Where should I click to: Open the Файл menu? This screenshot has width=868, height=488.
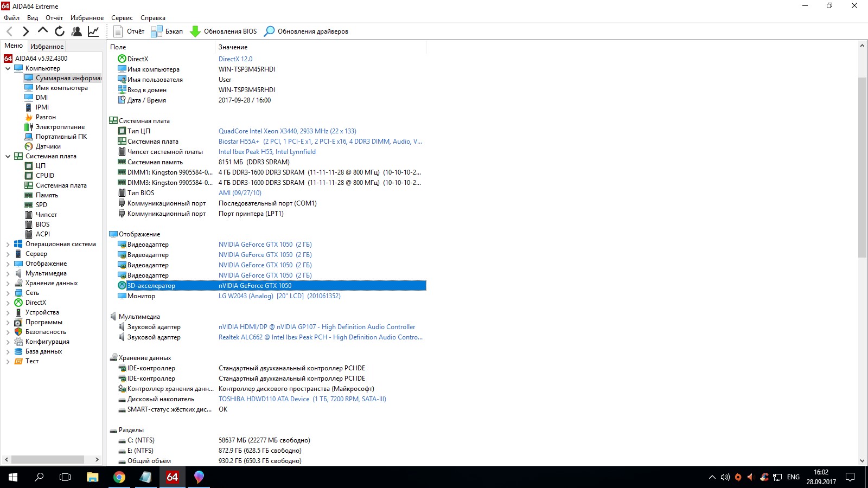pos(11,18)
